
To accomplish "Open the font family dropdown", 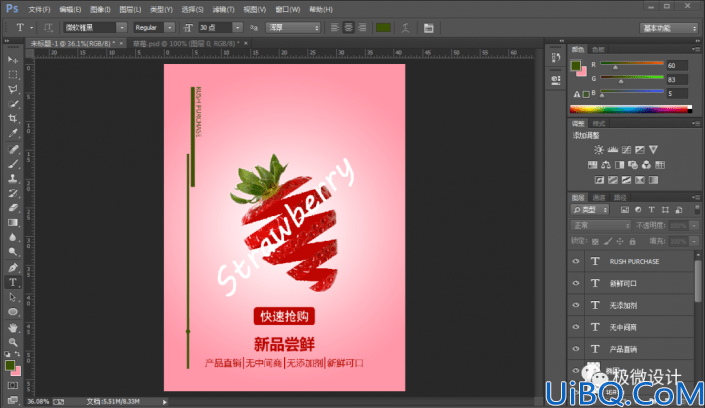I will [121, 28].
